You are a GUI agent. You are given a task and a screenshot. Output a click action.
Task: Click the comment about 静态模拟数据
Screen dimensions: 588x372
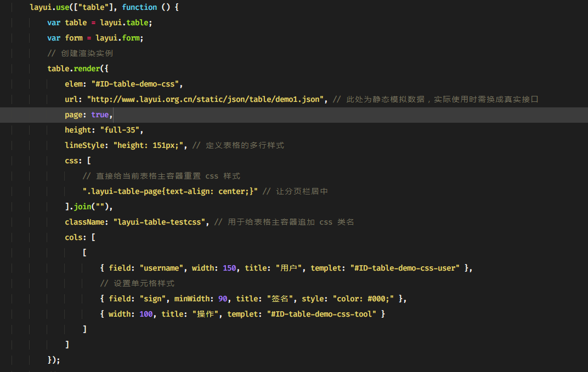point(436,99)
